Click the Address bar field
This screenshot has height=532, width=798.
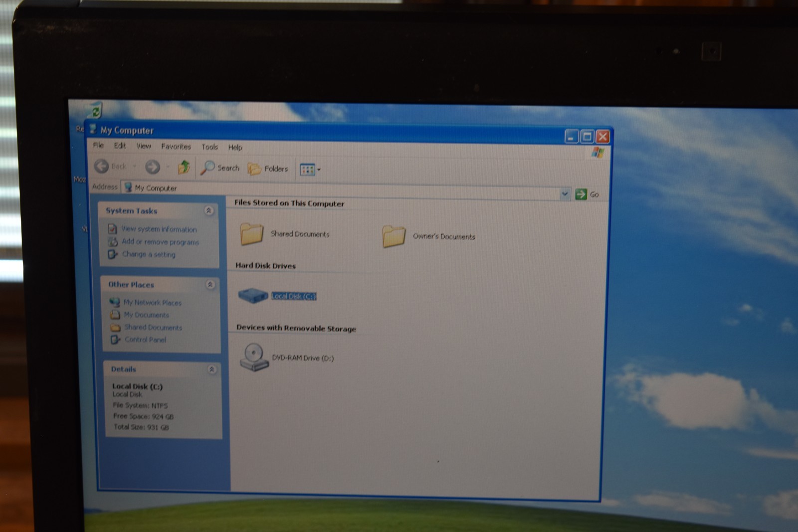pyautogui.click(x=346, y=190)
